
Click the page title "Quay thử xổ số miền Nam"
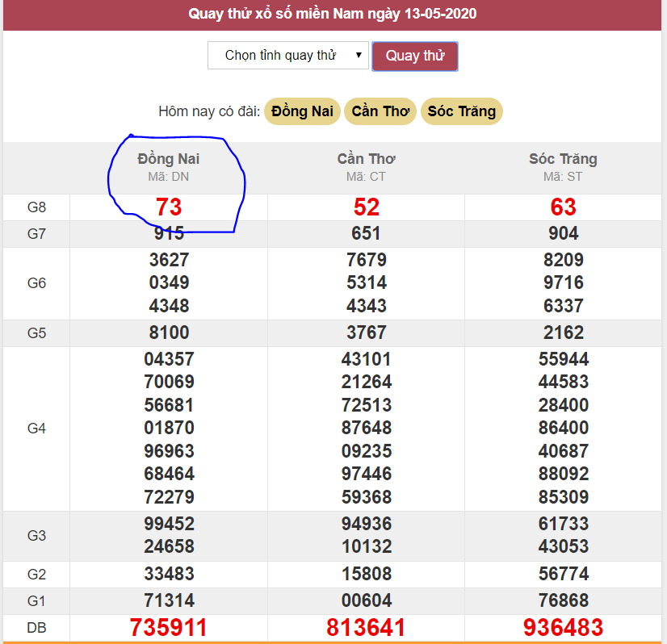pyautogui.click(x=333, y=14)
